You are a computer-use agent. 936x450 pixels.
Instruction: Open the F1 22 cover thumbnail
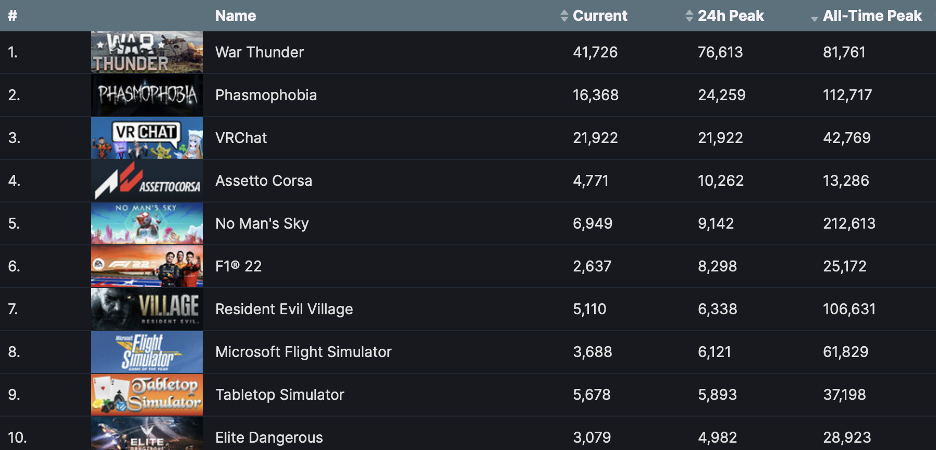pyautogui.click(x=147, y=266)
